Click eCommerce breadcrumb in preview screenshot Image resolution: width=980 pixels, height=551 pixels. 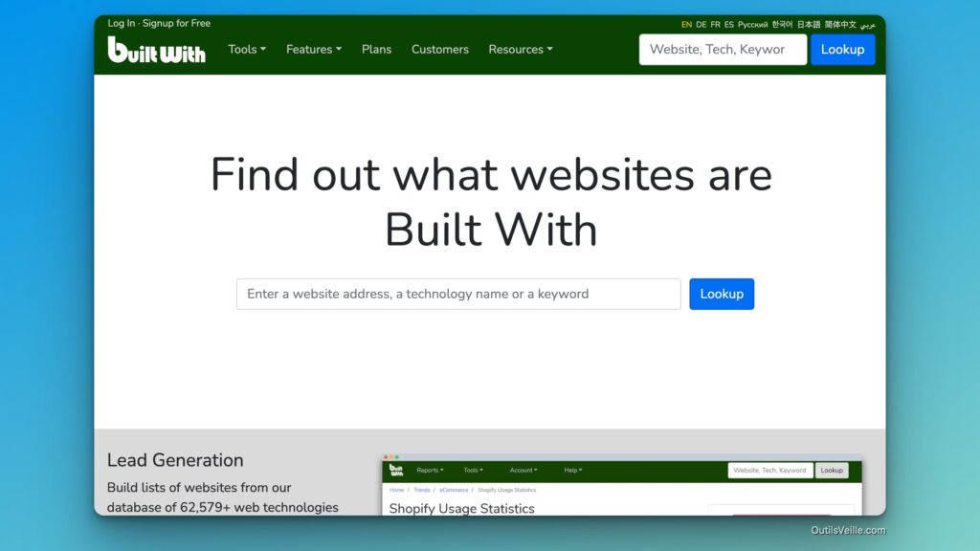click(x=454, y=490)
